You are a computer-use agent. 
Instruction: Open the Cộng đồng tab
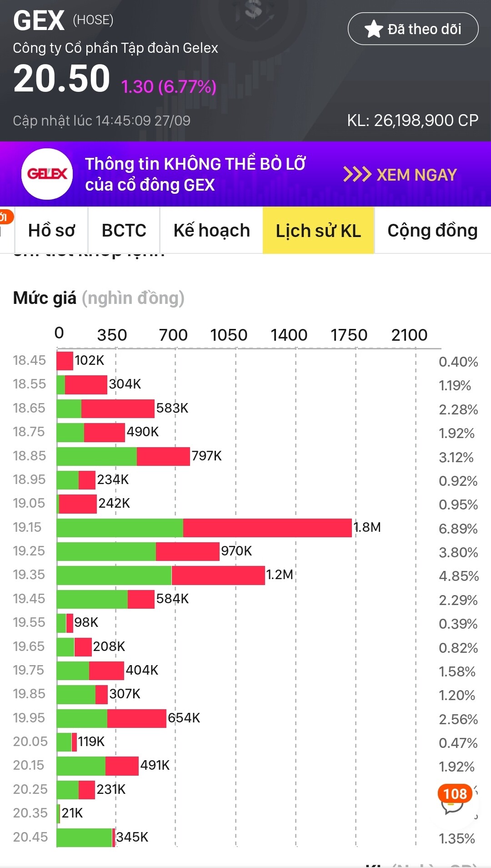(432, 230)
